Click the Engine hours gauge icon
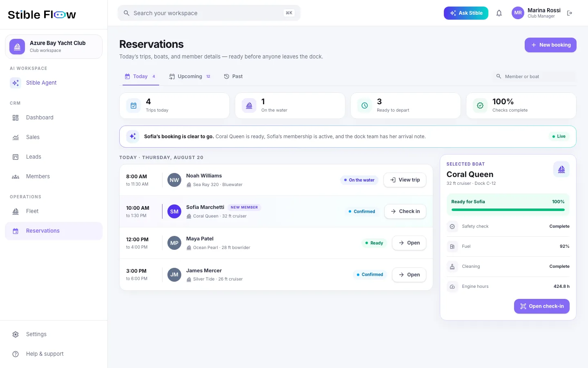This screenshot has height=368, width=588. [x=452, y=287]
